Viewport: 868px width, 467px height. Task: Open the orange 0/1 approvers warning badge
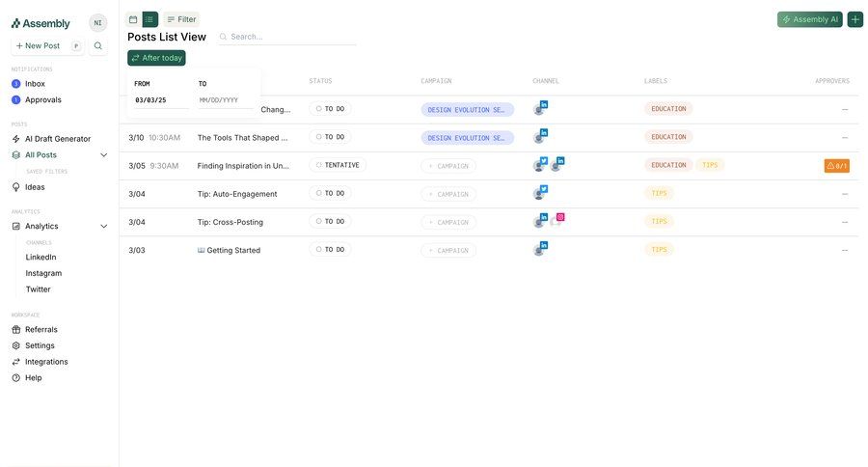point(836,166)
